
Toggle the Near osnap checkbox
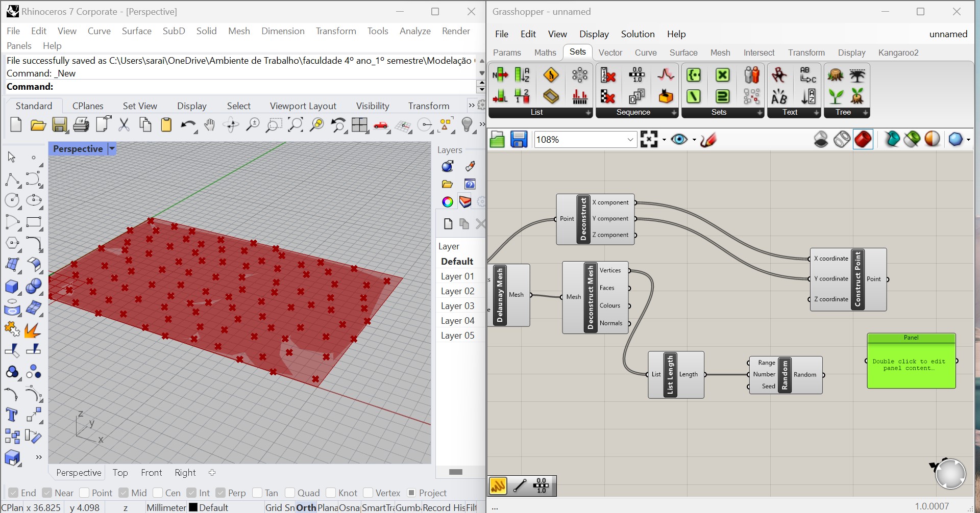[47, 493]
